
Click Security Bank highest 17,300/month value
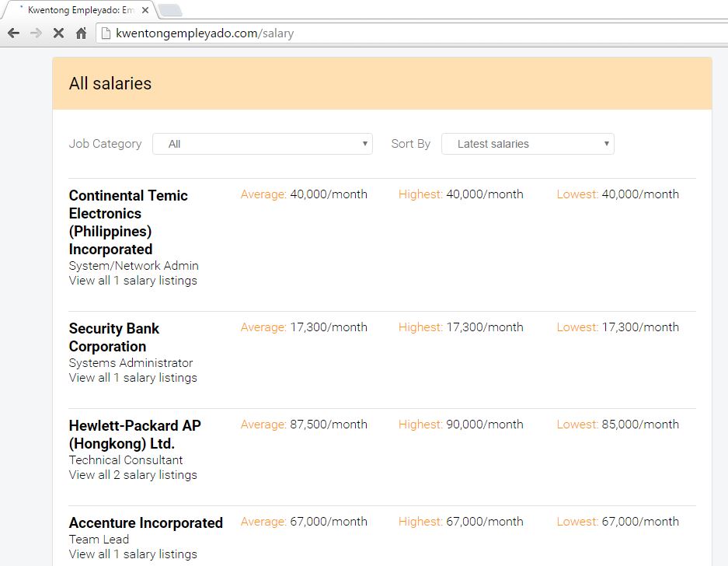point(485,327)
